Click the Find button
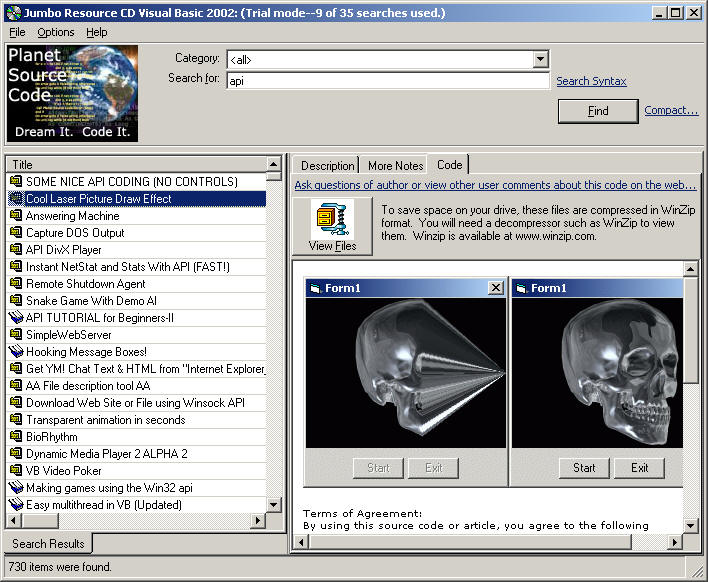Viewport: 708px width, 582px height. tap(598, 111)
